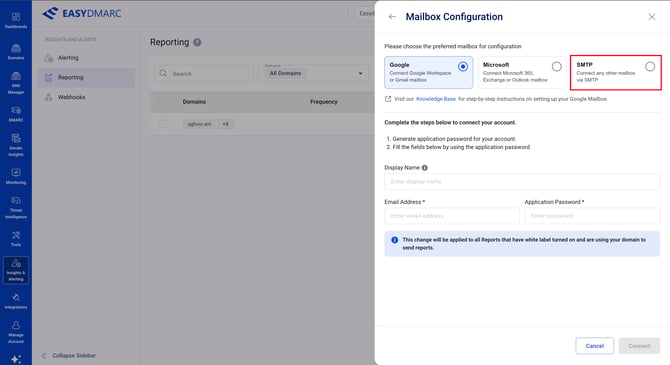Click the search magnifier icon
The image size is (670, 365).
[x=163, y=74]
